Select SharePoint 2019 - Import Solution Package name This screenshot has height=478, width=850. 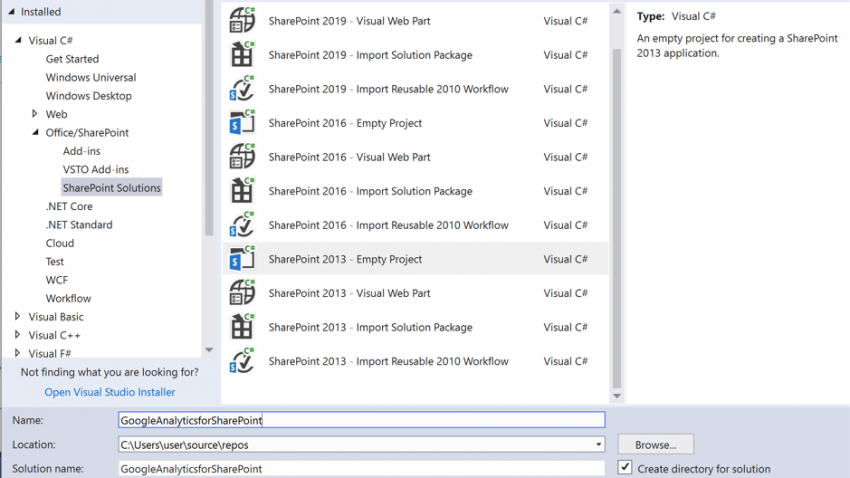pyautogui.click(x=370, y=55)
